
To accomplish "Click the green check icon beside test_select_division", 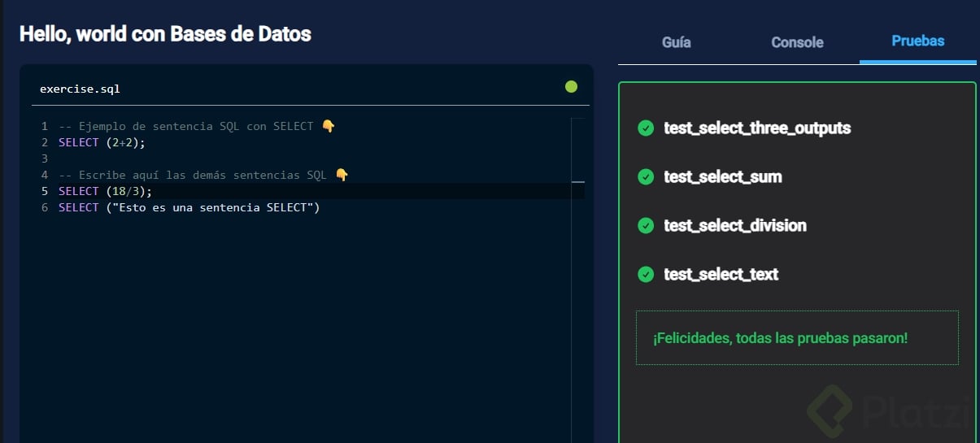I will (646, 226).
